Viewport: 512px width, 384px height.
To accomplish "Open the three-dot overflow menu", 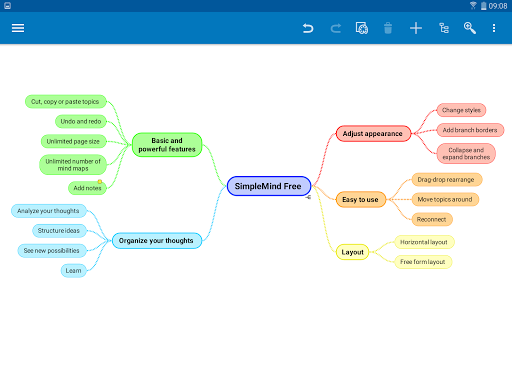I will 494,28.
